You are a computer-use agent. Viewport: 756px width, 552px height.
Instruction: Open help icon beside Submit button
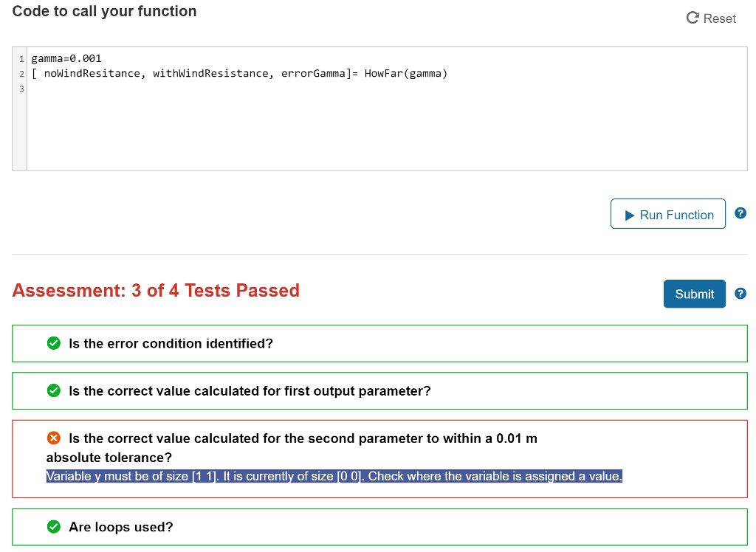740,293
